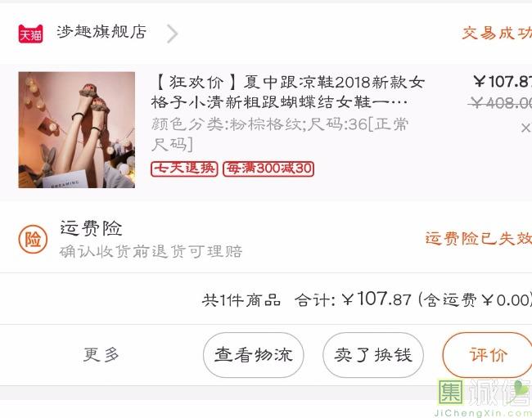Open product title 夏中跟凉鞋2018新款
The width and height of the screenshot is (532, 418).
click(288, 92)
